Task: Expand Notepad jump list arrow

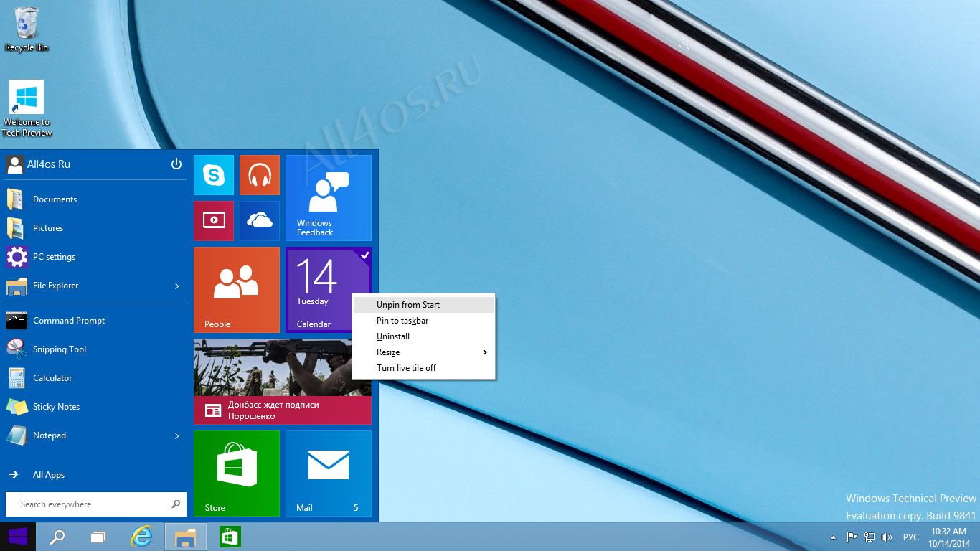Action: (x=177, y=436)
